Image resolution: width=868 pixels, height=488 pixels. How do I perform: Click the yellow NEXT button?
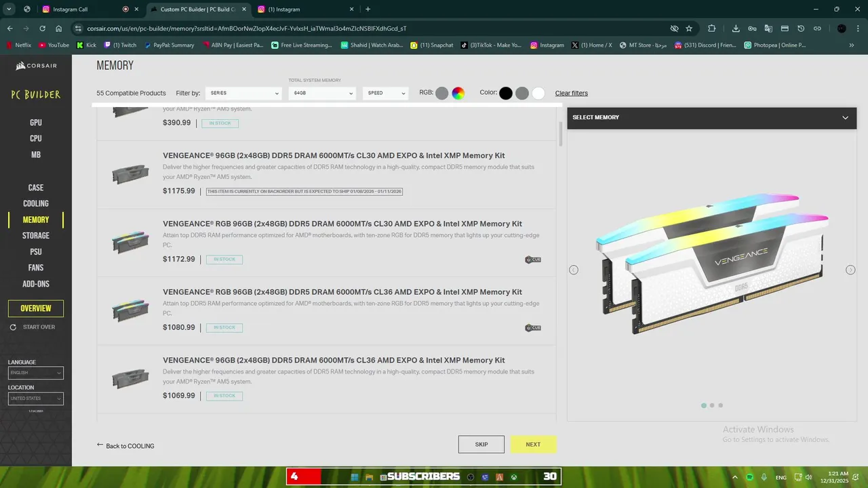coord(533,445)
